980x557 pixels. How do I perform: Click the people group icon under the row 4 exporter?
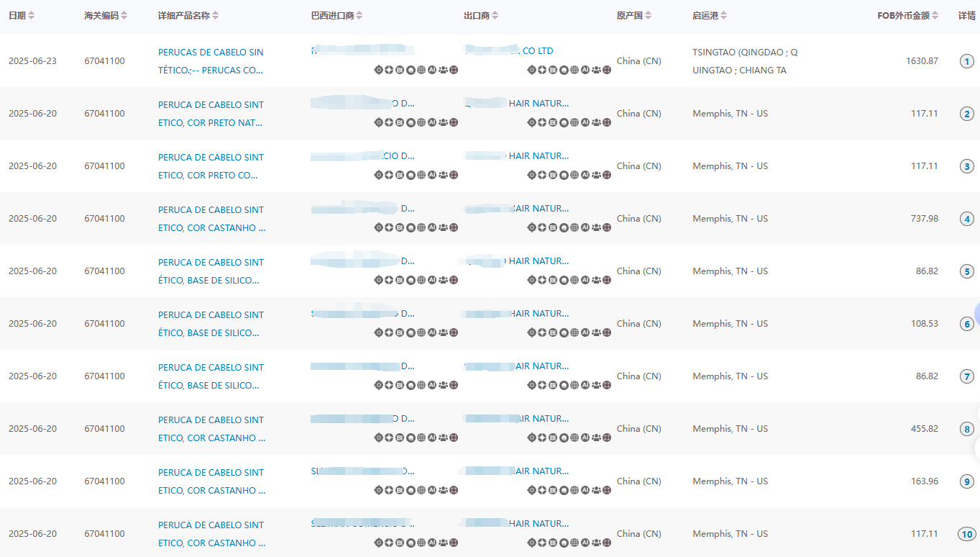coord(596,227)
